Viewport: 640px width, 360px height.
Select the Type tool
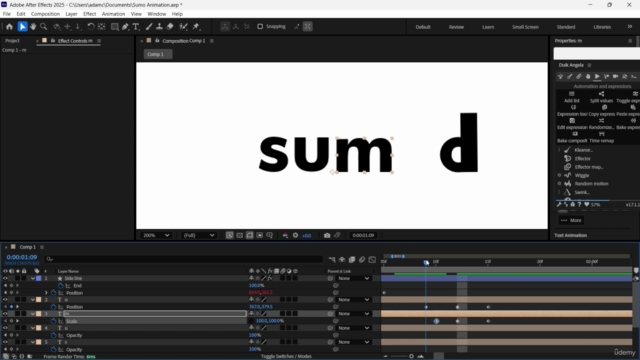(136, 27)
